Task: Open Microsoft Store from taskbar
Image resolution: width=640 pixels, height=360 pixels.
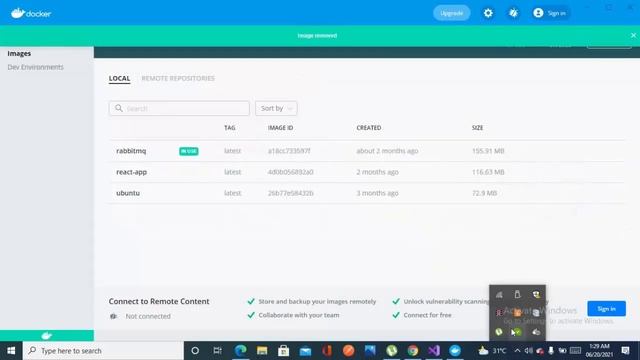Action: 284,351
